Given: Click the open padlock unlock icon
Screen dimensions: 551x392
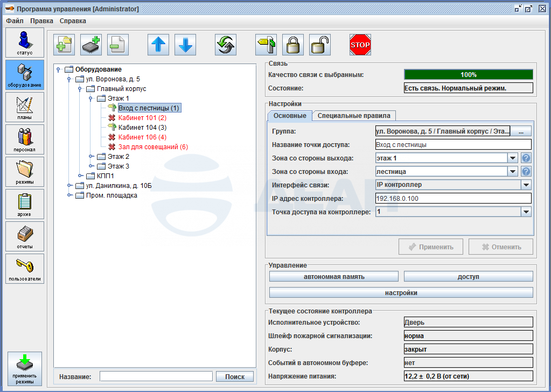Looking at the screenshot, I should tap(320, 45).
